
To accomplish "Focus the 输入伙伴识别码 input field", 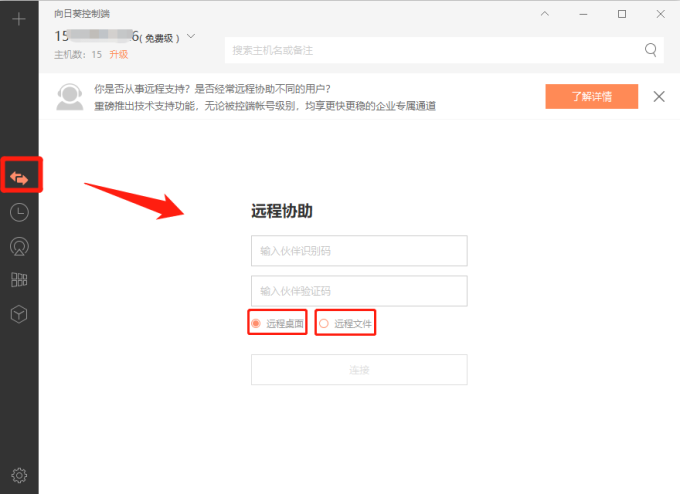I will pos(359,250).
